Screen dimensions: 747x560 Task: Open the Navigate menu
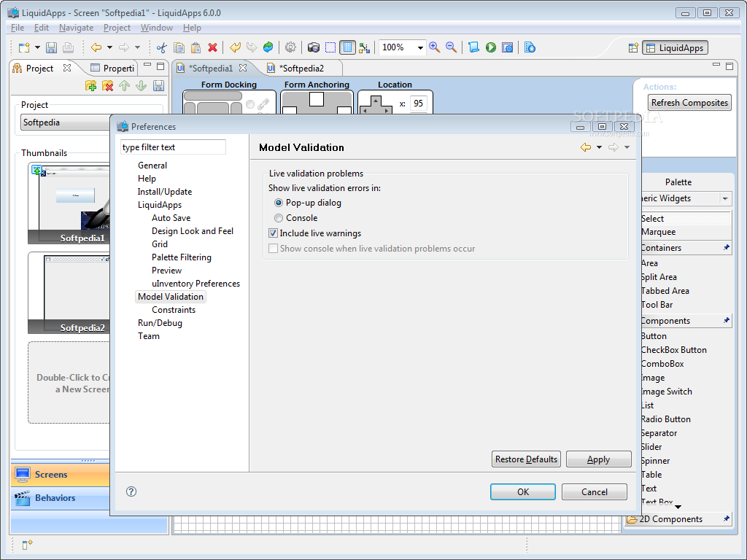click(x=76, y=28)
